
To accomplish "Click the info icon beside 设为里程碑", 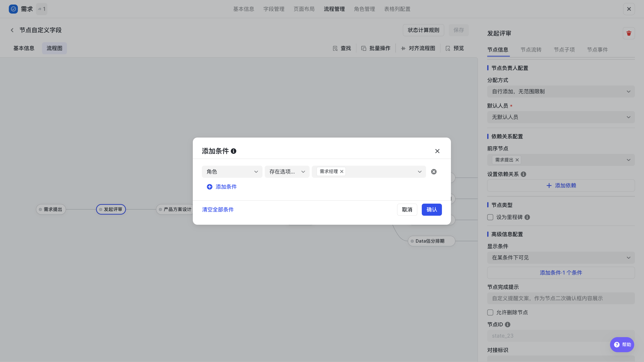I will 527,217.
